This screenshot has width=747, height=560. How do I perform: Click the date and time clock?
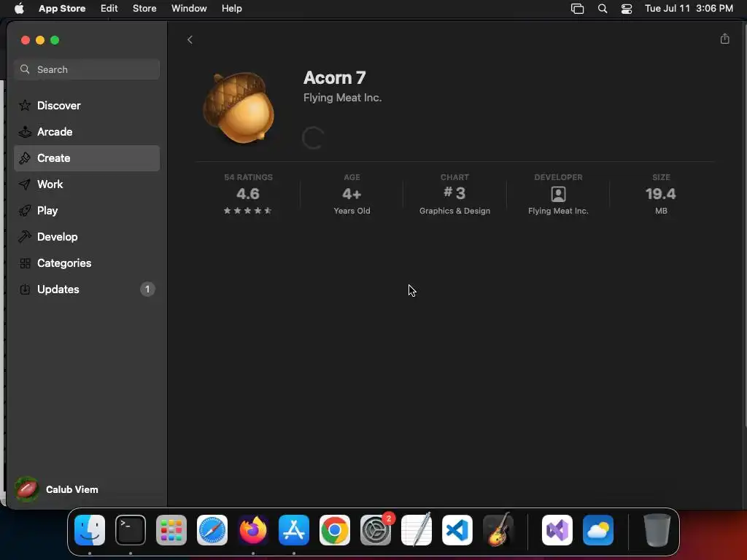pyautogui.click(x=689, y=9)
